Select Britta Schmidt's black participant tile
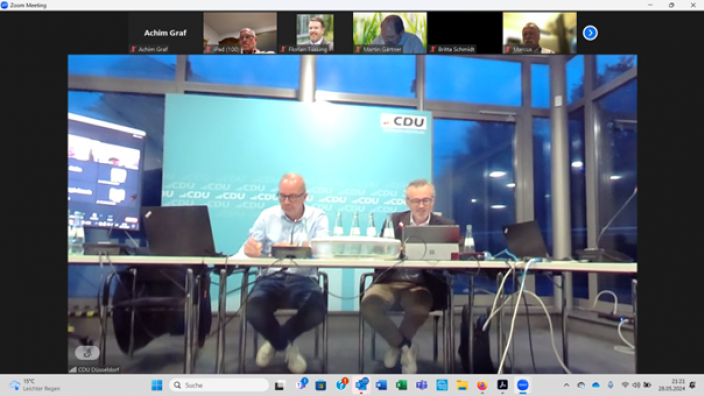 point(465,33)
